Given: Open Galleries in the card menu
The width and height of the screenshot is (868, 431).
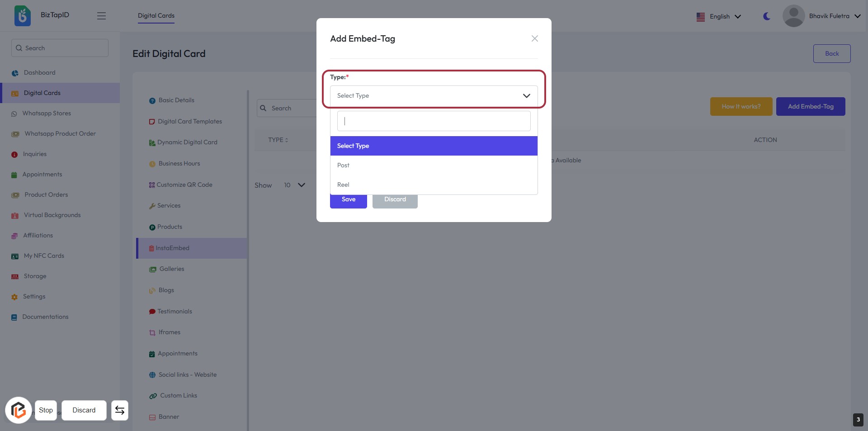Looking at the screenshot, I should tap(171, 269).
